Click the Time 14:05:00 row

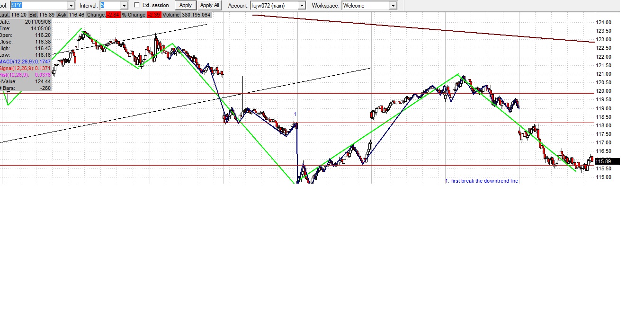point(26,28)
